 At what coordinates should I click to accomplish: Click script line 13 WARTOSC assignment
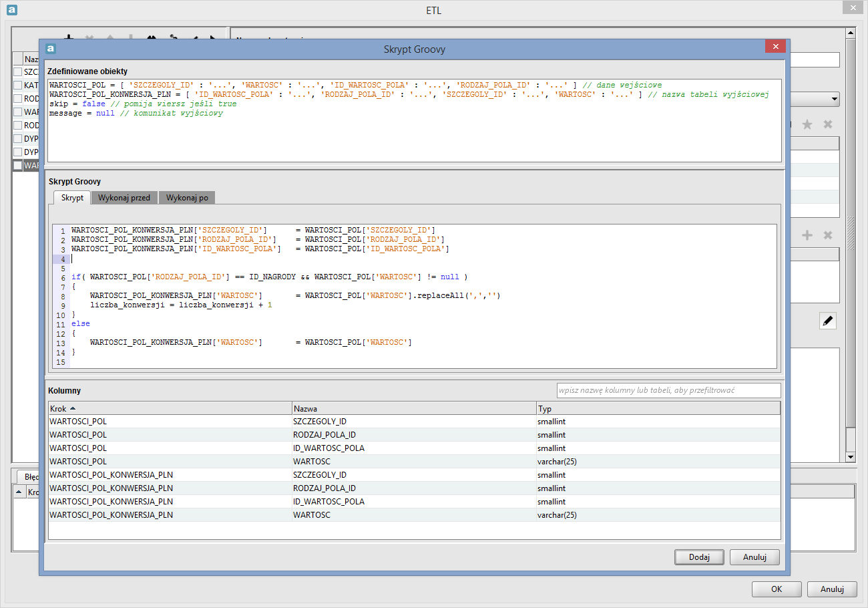(x=250, y=342)
